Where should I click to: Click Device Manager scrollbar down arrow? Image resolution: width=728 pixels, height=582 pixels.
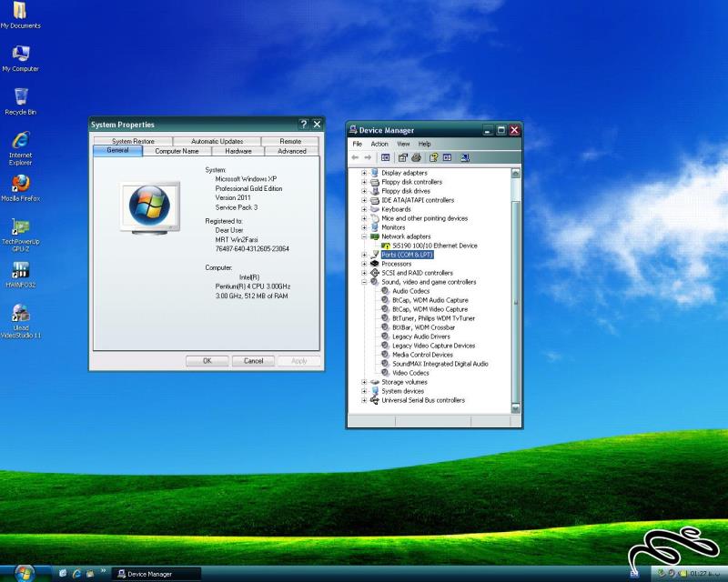click(515, 408)
